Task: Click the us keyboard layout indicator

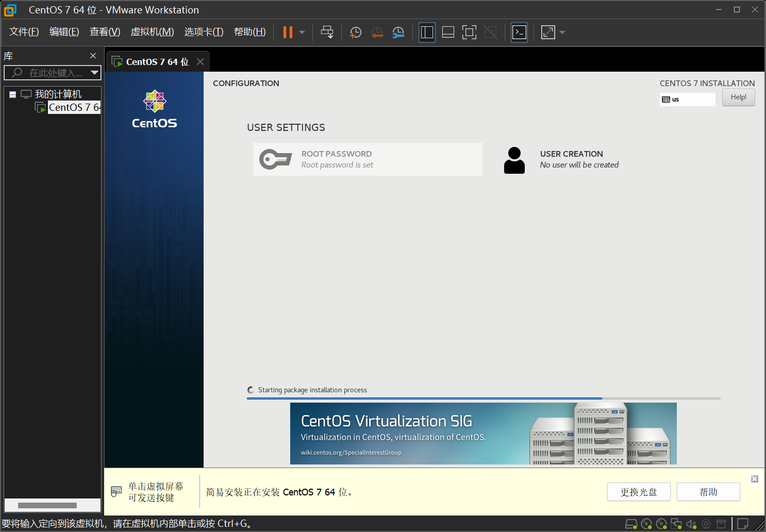Action: [x=688, y=99]
